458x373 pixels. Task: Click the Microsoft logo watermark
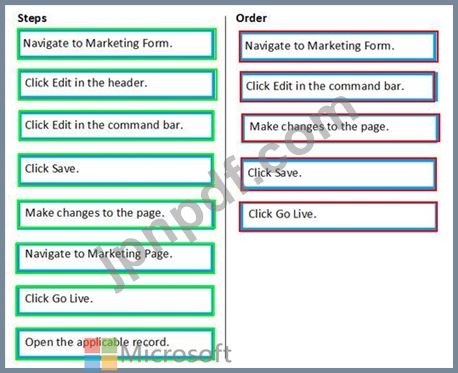(100, 354)
